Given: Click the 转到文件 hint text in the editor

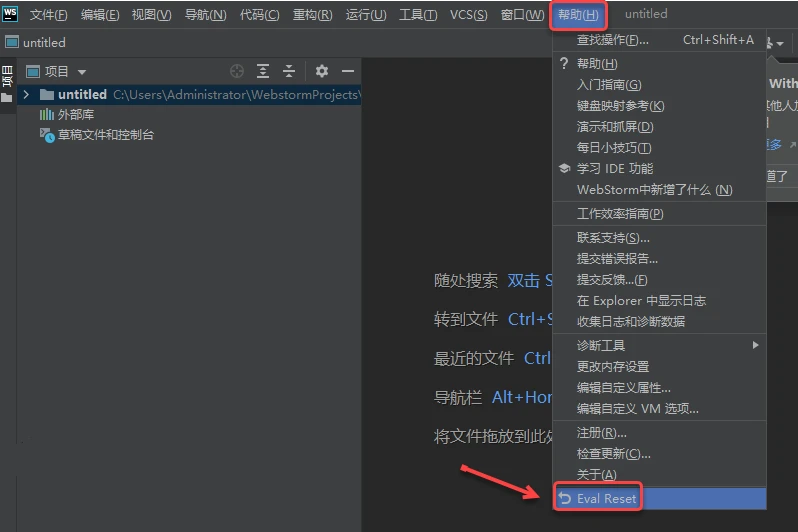Looking at the screenshot, I should [465, 319].
